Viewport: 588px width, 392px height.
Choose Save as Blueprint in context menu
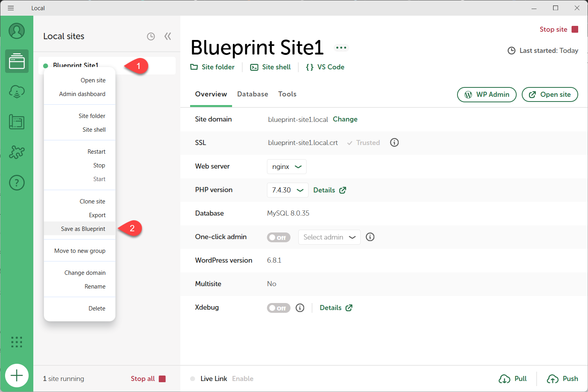(x=83, y=229)
